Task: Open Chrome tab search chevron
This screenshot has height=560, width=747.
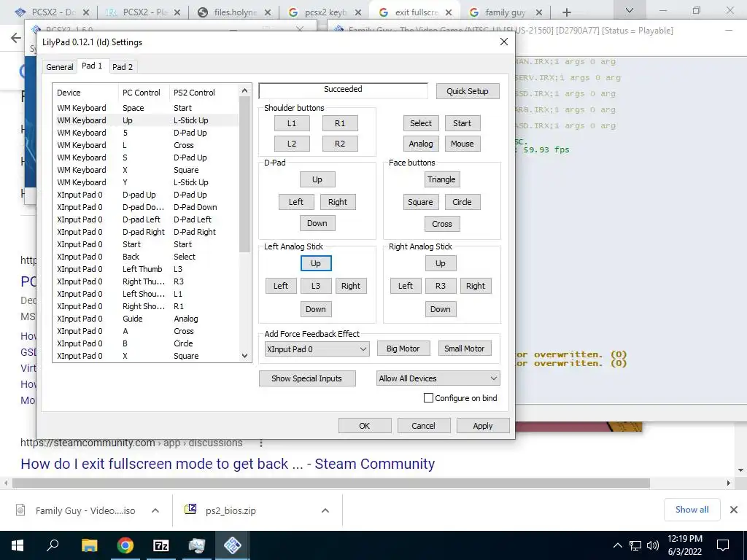Action: (630, 10)
